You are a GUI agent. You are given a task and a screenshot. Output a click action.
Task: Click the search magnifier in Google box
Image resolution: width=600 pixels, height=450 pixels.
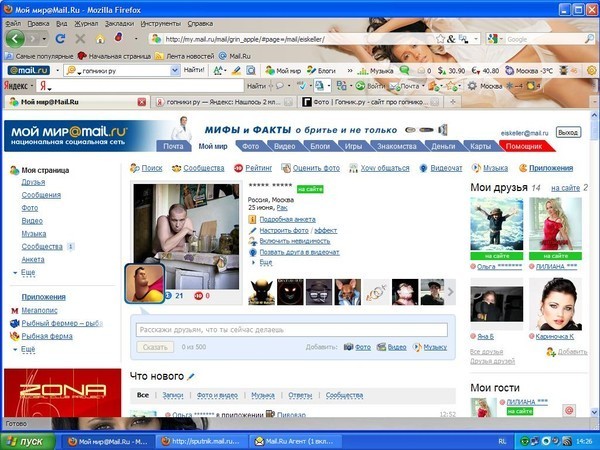589,39
